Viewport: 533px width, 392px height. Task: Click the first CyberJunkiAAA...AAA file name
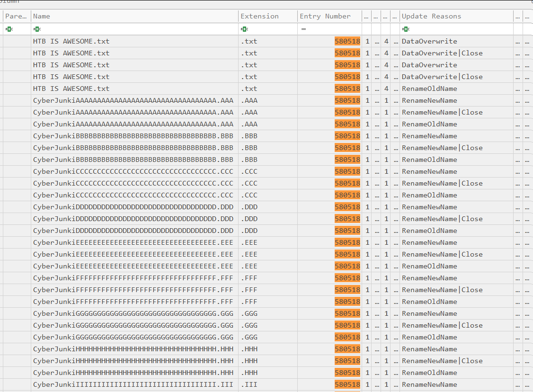133,100
